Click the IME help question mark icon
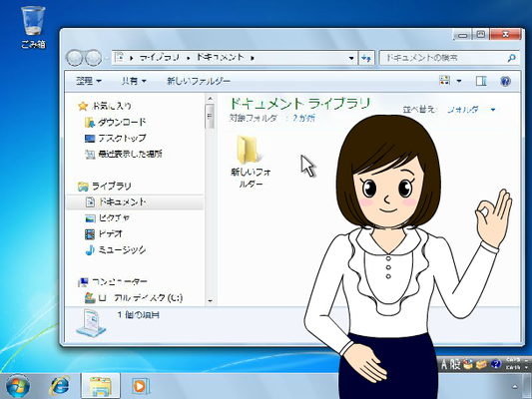 coord(496,364)
